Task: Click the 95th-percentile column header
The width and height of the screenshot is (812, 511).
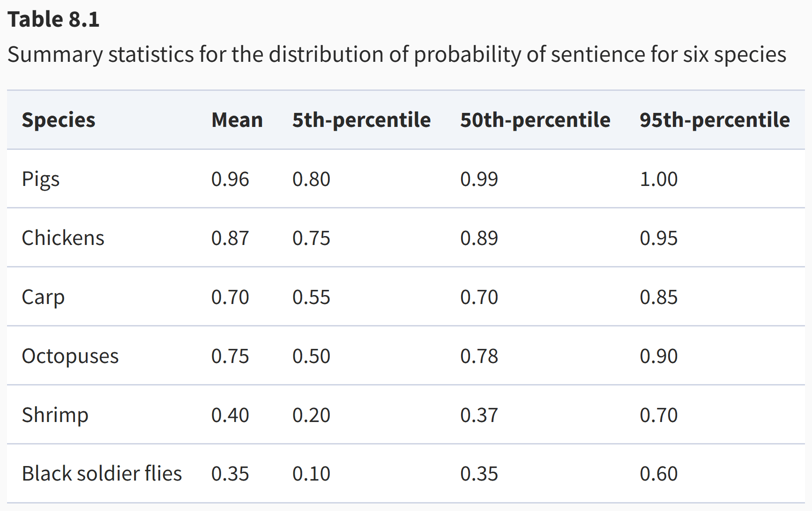Action: click(x=715, y=120)
